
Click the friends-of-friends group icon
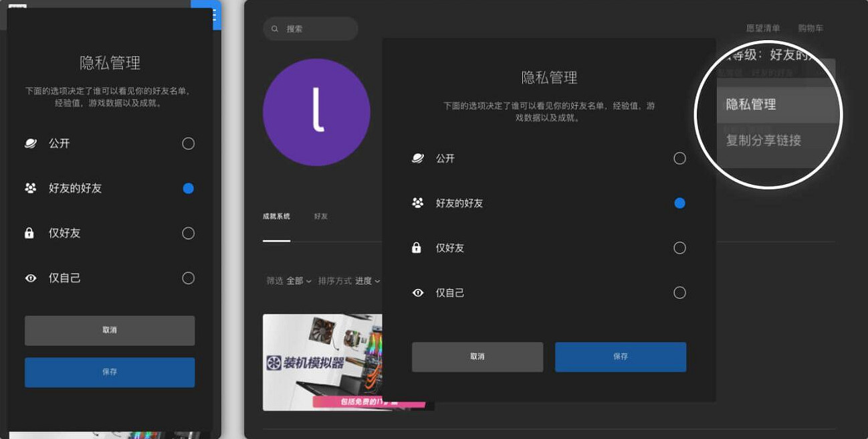(418, 203)
